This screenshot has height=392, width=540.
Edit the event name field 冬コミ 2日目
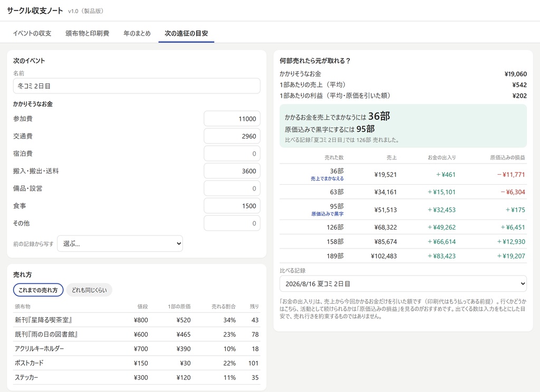pos(137,86)
